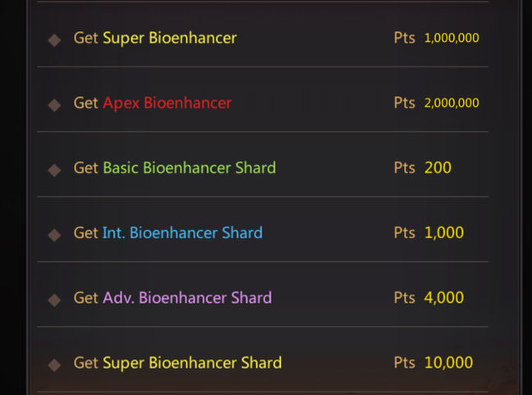This screenshot has width=532, height=395.
Task: Select the 200 points value
Action: (x=438, y=168)
